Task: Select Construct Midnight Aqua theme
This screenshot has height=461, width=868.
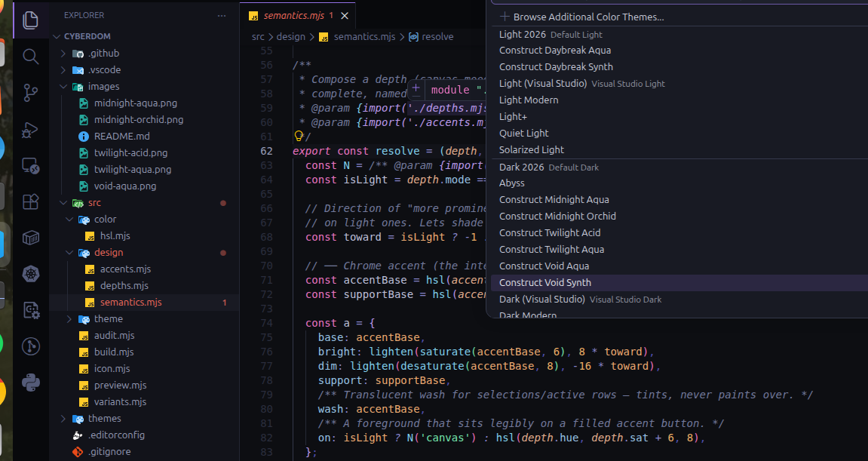Action: tap(679, 200)
